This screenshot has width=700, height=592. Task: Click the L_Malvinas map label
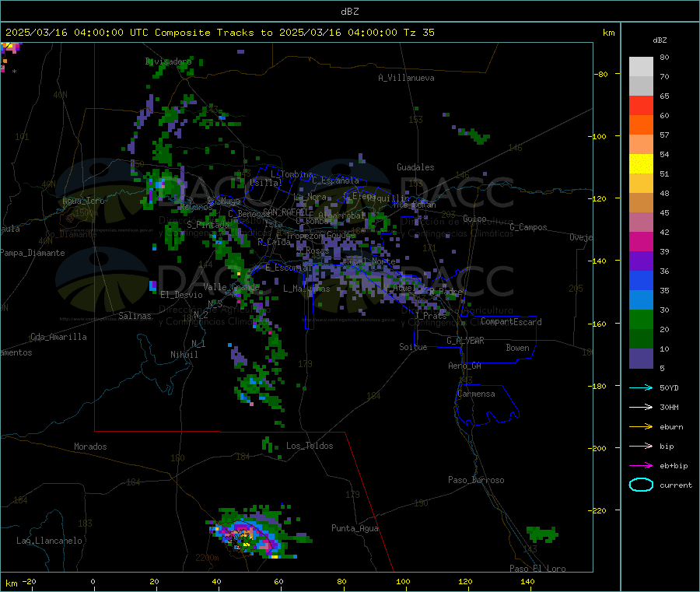[x=306, y=289]
